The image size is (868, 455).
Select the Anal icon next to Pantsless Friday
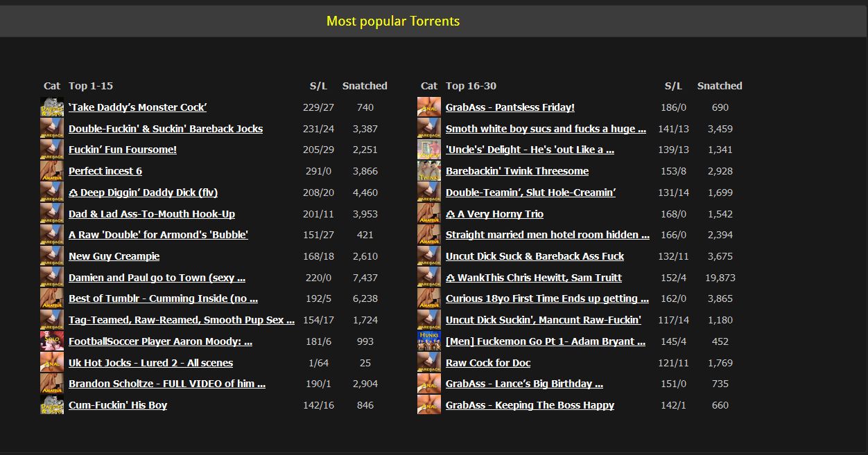coord(428,107)
